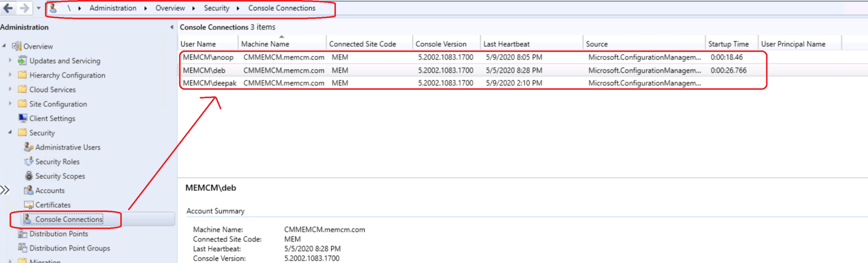Viewport: 868px width, 263px height.
Task: Click the double-chevron expand button at left edge
Action: 5,190
